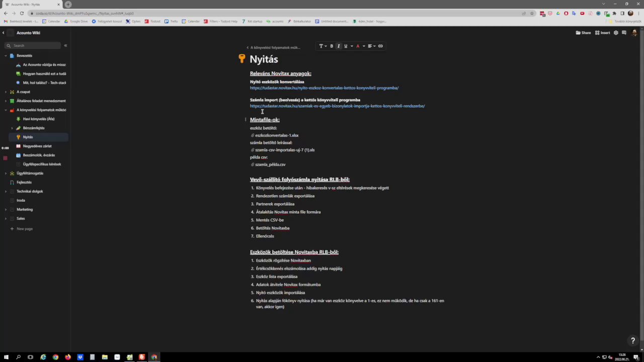
Task: Open Beszámolók, évzárás page
Action: click(39, 155)
